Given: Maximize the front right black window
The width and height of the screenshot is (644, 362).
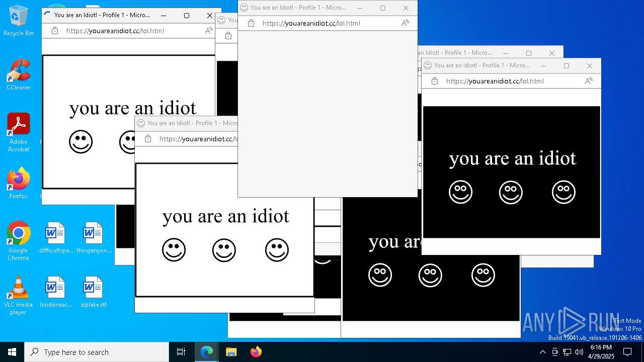Looking at the screenshot, I should click(x=567, y=66).
